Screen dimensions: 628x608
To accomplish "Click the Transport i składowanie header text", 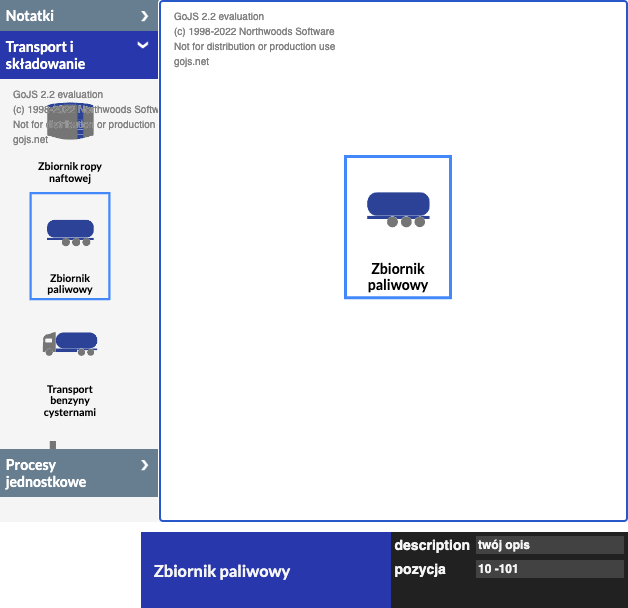I will [x=46, y=55].
